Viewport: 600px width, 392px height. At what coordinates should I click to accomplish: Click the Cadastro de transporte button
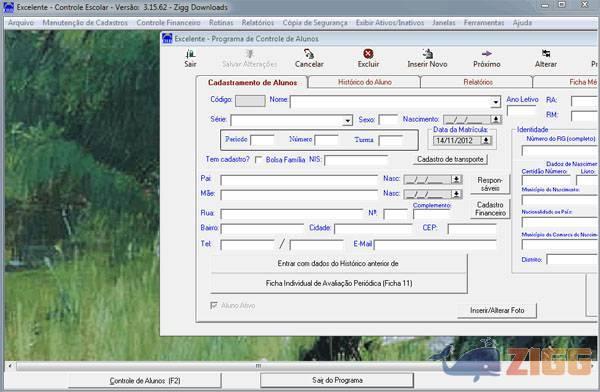click(450, 159)
